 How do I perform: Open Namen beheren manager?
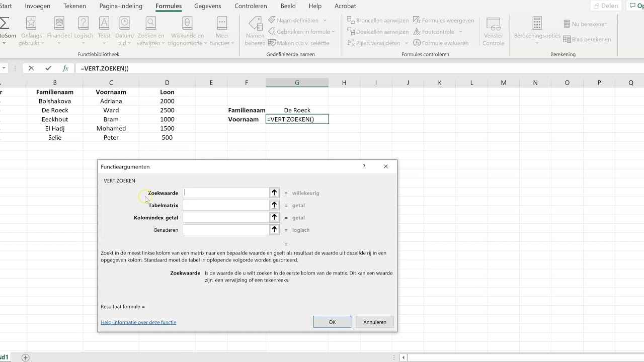[x=255, y=31]
